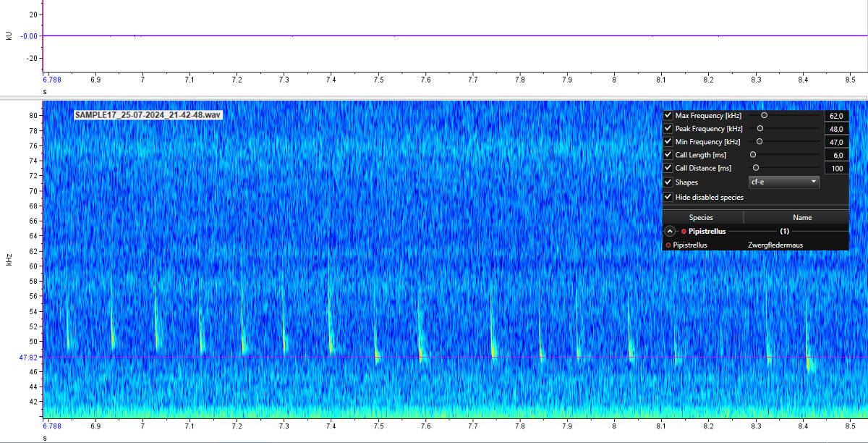Uncheck the Peak Frequency [kHz] checkbox
This screenshot has width=868, height=443.
tap(668, 128)
